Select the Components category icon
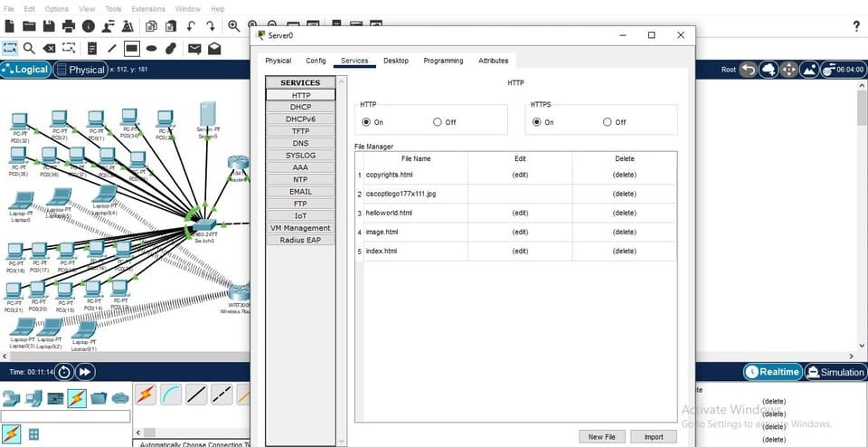The width and height of the screenshot is (868, 447). pos(55,398)
